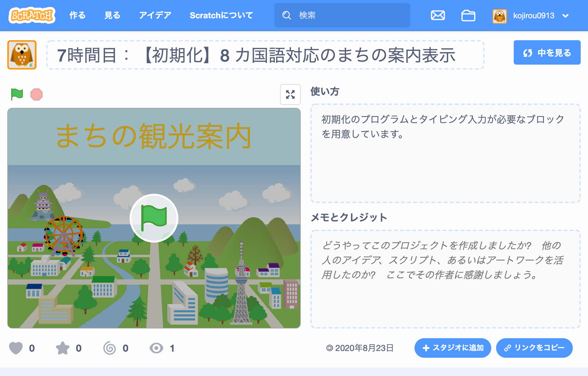Image resolution: width=588 pixels, height=376 pixels.
Task: Open Scratchについて in the navigation bar
Action: [221, 15]
